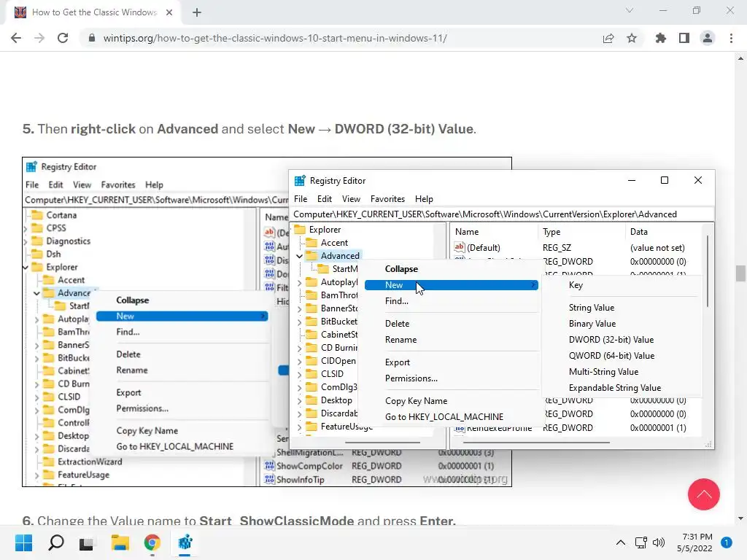Select QWORD (64-bit) Value in the submenu
747x560 pixels.
tap(612, 356)
